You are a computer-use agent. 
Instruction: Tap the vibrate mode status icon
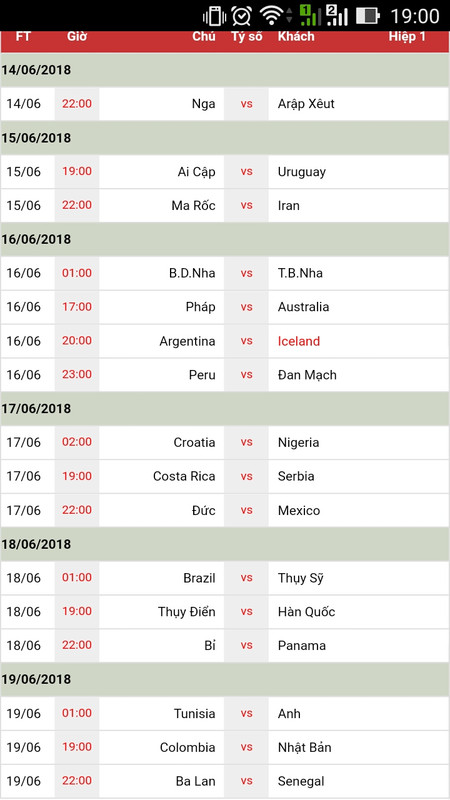pos(214,16)
